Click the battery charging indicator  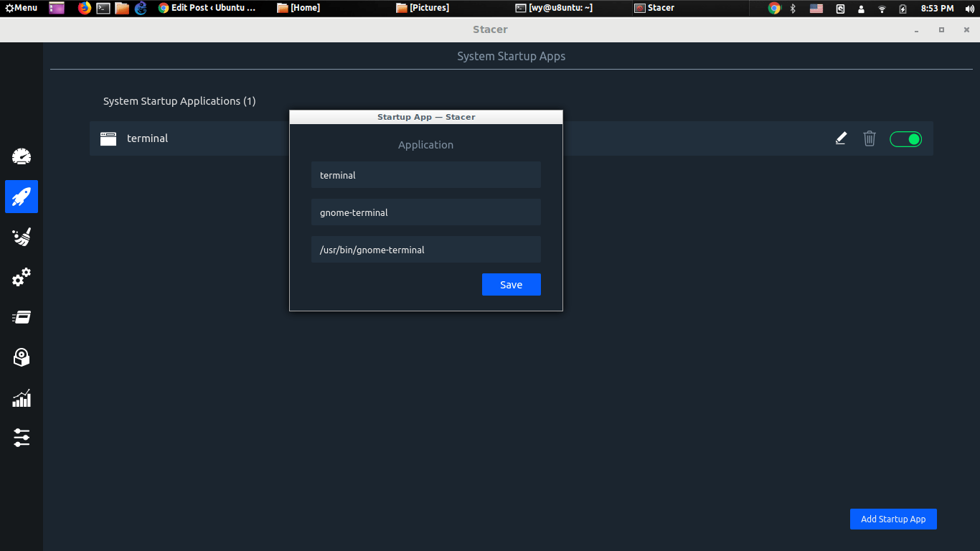coord(903,8)
